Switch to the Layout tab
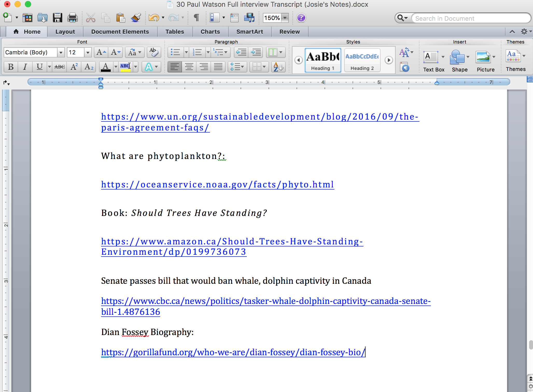The image size is (533, 392). [x=65, y=32]
